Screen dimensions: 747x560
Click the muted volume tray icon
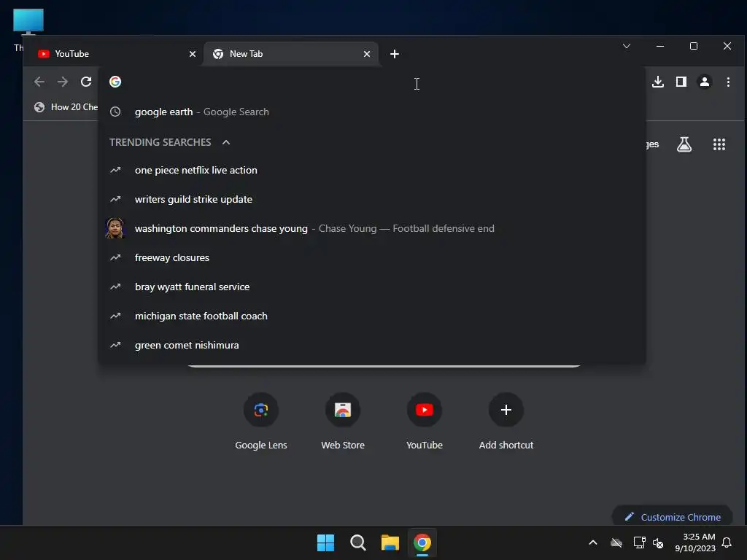[658, 542]
